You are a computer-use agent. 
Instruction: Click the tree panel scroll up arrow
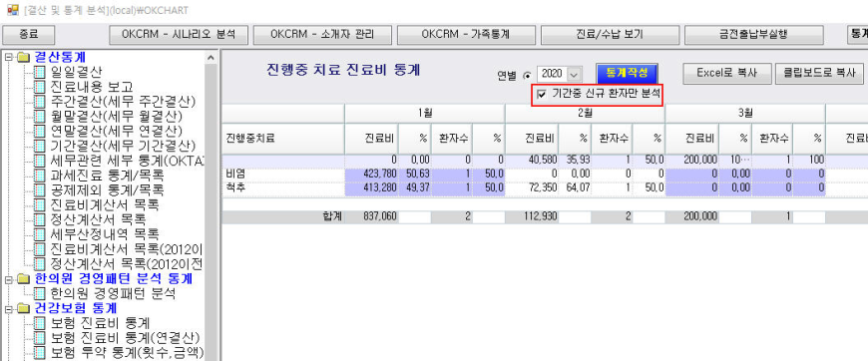pos(211,58)
